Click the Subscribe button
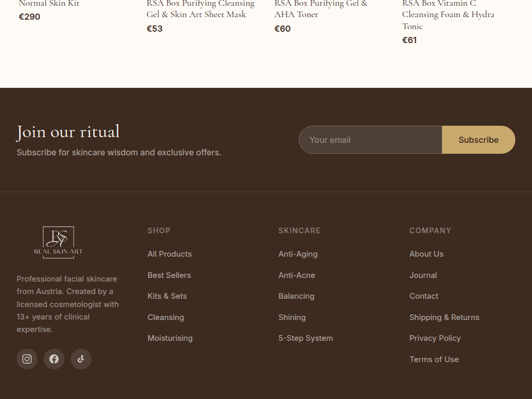 pyautogui.click(x=478, y=140)
